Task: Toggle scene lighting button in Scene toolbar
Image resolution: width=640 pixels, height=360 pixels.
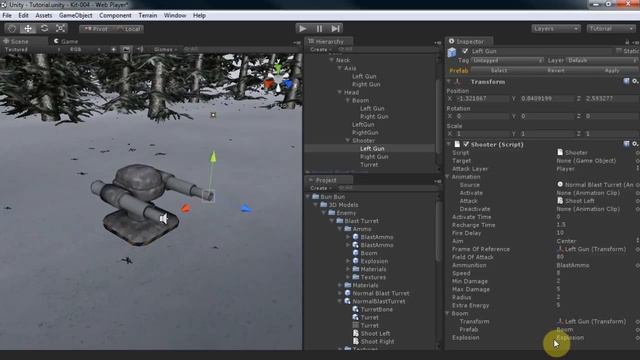Action: (113, 49)
